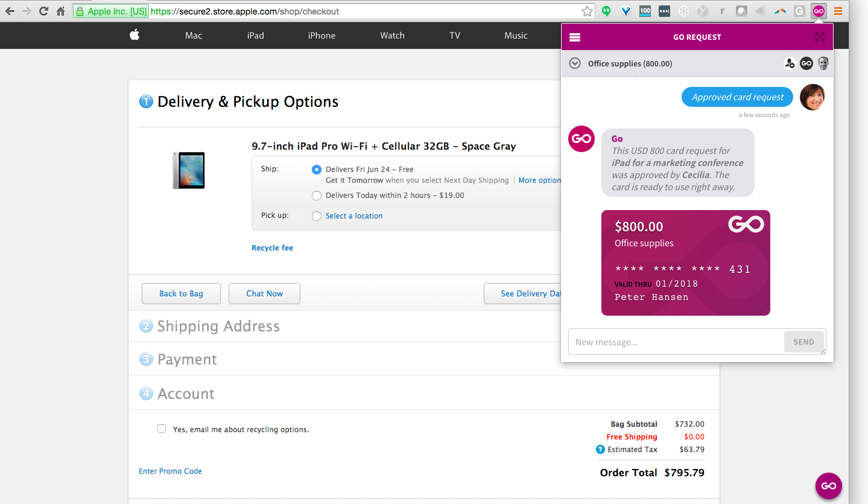Open the Recycle fee link
This screenshot has height=504, width=868.
pyautogui.click(x=272, y=248)
